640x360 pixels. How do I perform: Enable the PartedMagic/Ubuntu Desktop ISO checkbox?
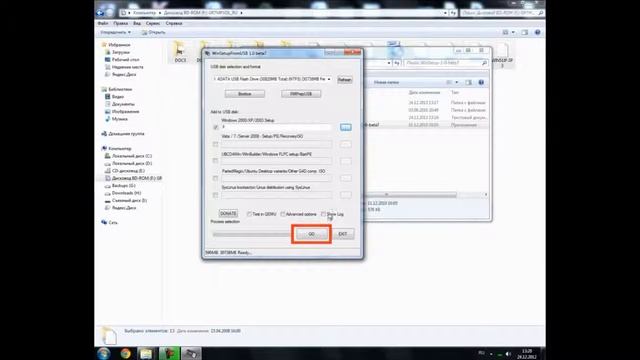216,178
